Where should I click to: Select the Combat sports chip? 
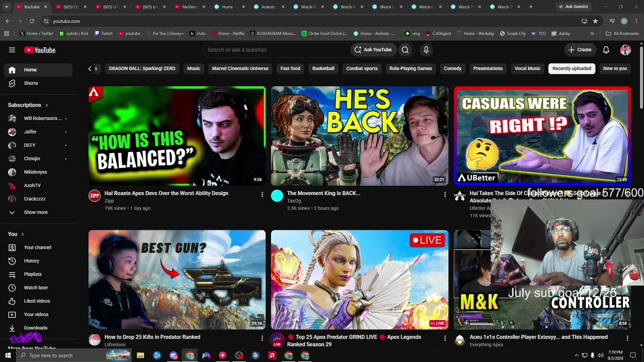tap(362, 68)
